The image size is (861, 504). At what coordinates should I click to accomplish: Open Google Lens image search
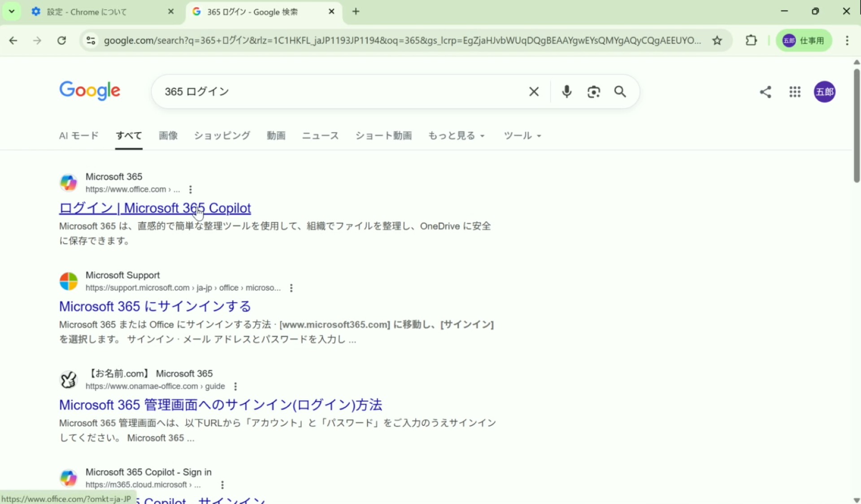pos(593,91)
